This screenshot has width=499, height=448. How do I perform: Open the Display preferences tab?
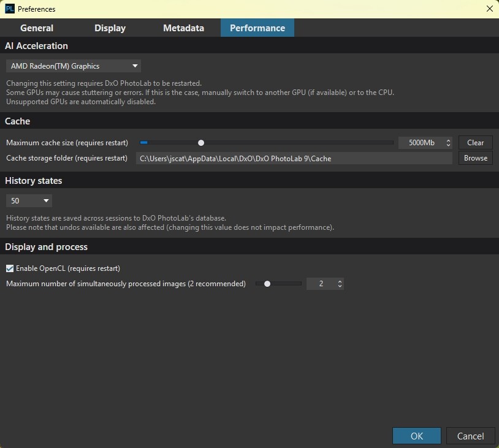110,28
